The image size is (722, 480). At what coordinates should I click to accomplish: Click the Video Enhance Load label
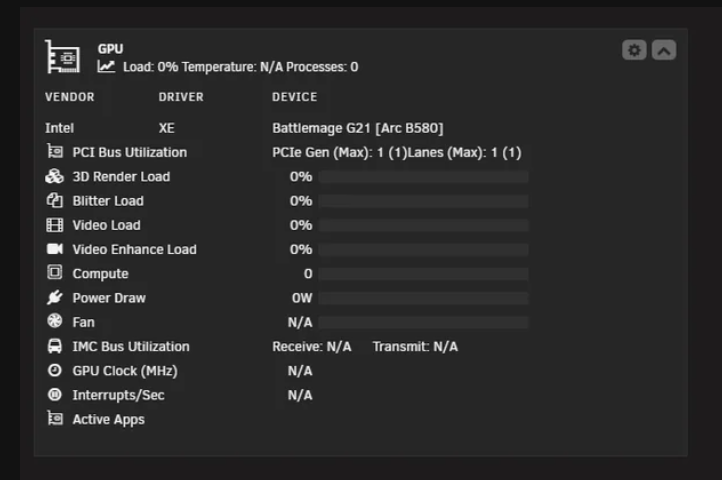(x=134, y=250)
